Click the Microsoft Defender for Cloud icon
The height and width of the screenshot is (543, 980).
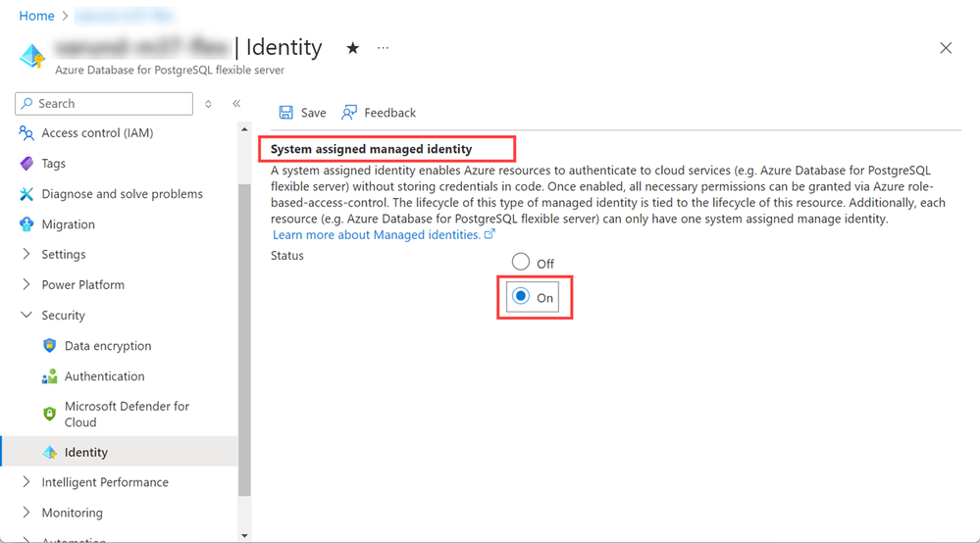point(49,414)
